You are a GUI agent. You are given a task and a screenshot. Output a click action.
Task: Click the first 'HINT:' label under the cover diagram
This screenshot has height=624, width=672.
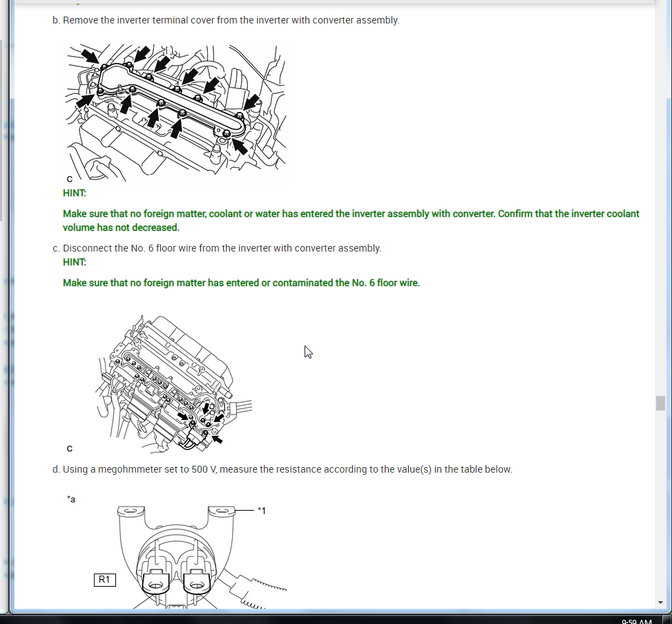(x=75, y=193)
